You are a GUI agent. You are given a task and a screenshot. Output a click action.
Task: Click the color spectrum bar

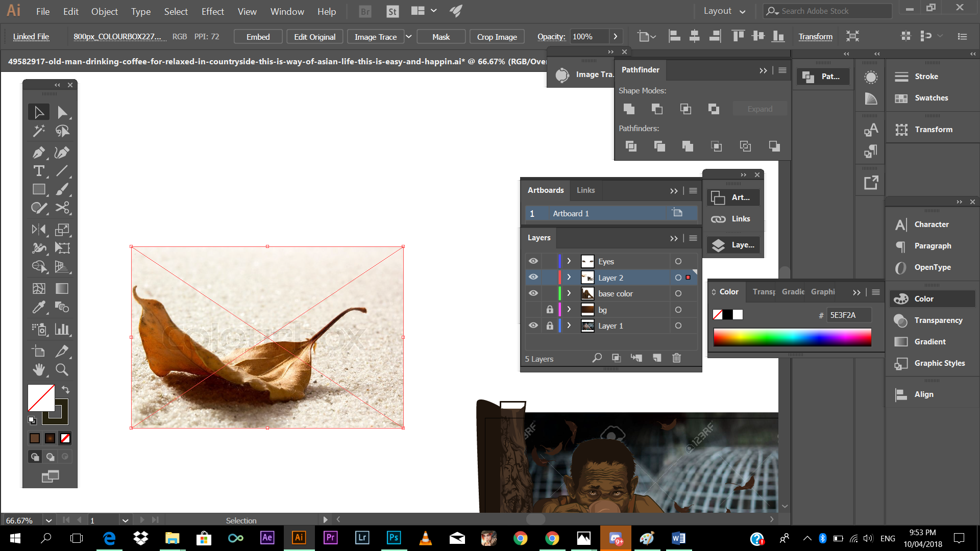[x=792, y=338]
